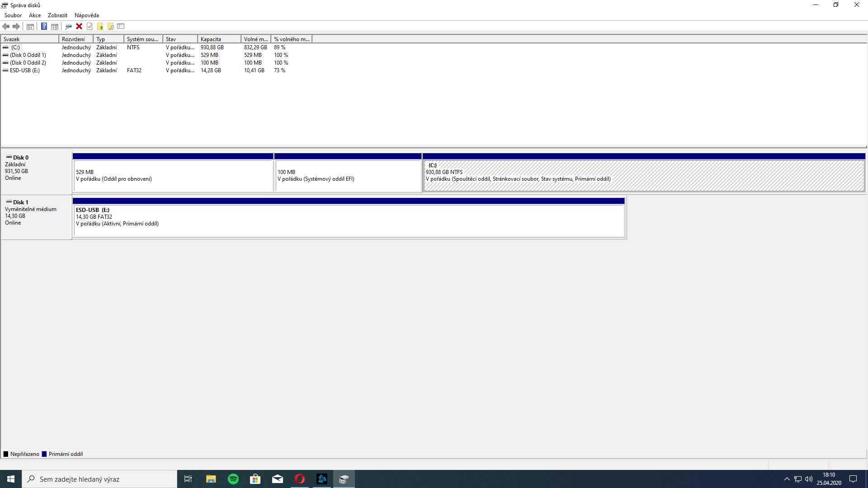The image size is (868, 488).
Task: Open the Zobrazit menu
Action: 57,15
